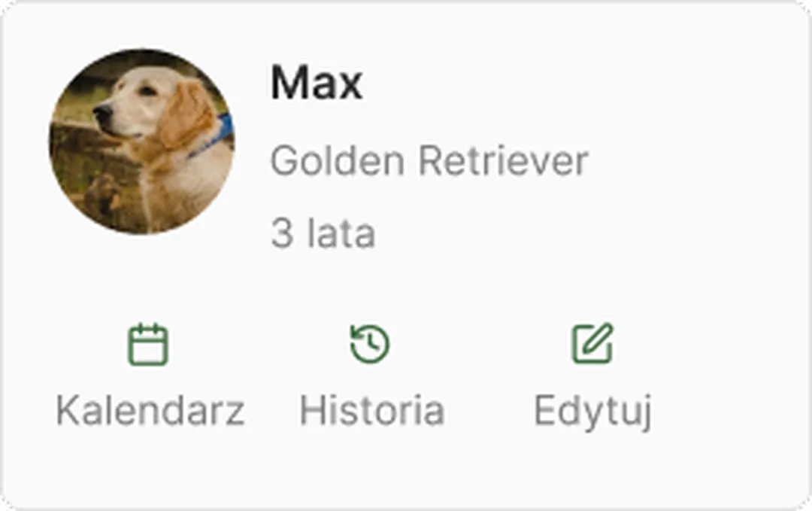
Task: Open Max's round dog profile photo
Action: (141, 141)
